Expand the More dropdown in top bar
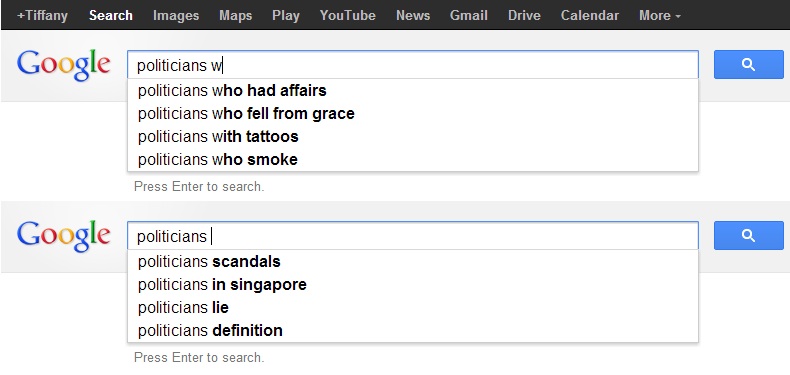Viewport: 790px width, 375px height. (x=660, y=16)
